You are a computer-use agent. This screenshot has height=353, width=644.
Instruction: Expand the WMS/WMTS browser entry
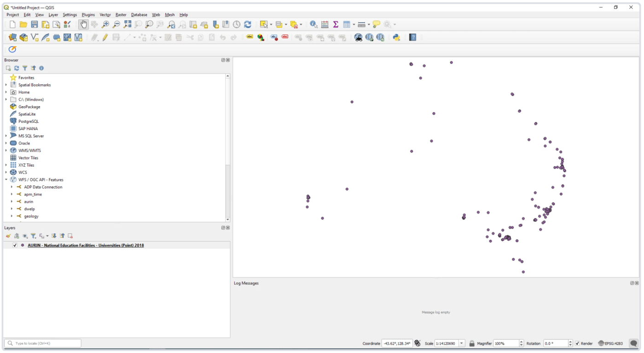[5, 150]
